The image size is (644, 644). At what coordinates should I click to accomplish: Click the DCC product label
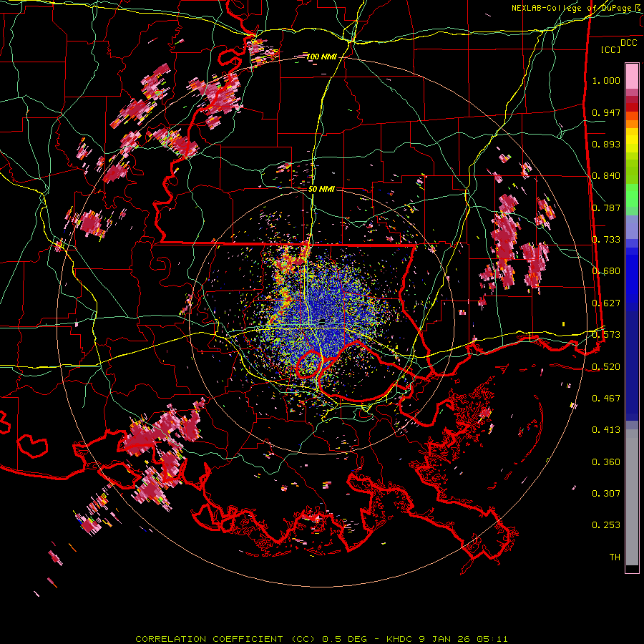[x=628, y=43]
